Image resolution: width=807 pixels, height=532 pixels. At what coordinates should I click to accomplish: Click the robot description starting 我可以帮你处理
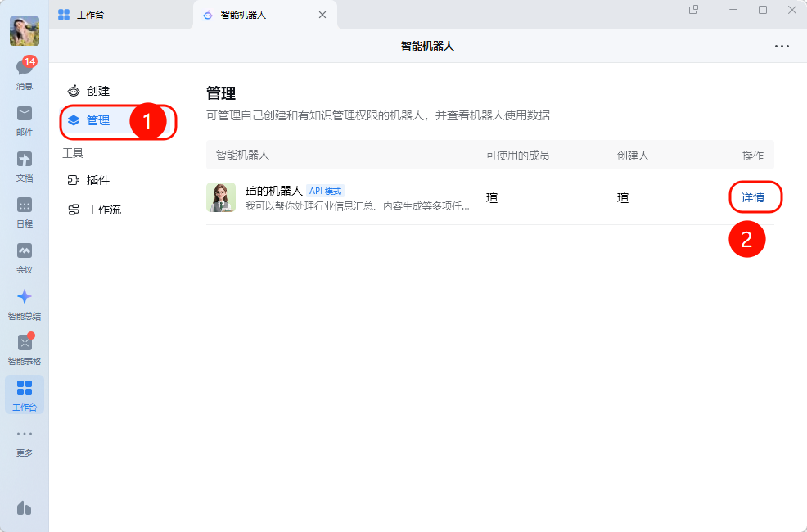(x=357, y=206)
